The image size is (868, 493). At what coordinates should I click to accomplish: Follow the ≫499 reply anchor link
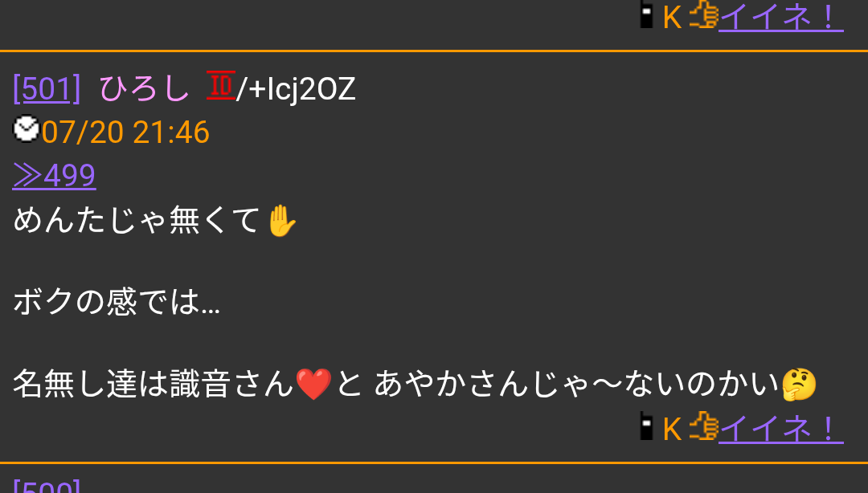(x=55, y=175)
